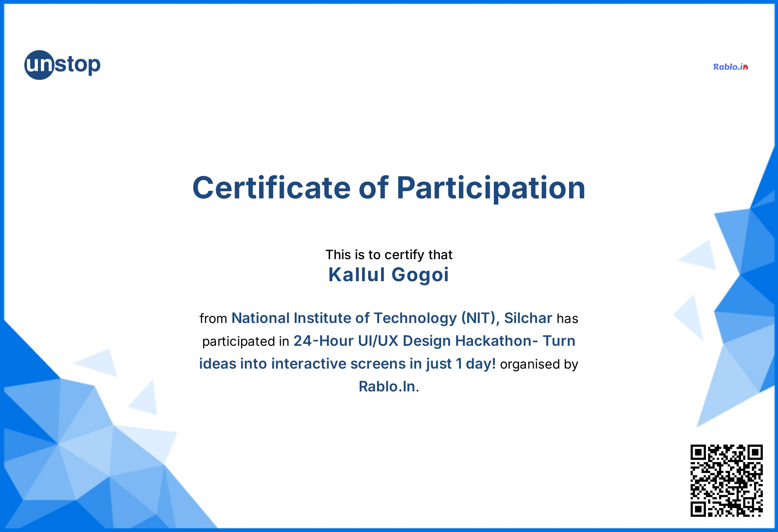This screenshot has height=532, width=778.
Task: Click the word 'Participation' in heading
Action: 490,188
